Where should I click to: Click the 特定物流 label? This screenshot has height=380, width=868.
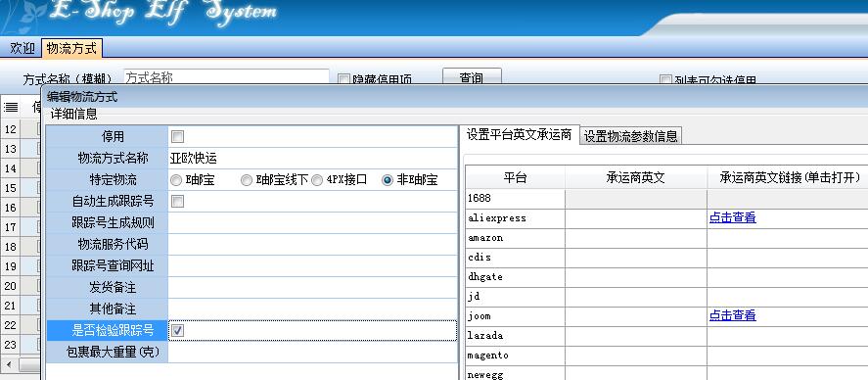pos(113,180)
